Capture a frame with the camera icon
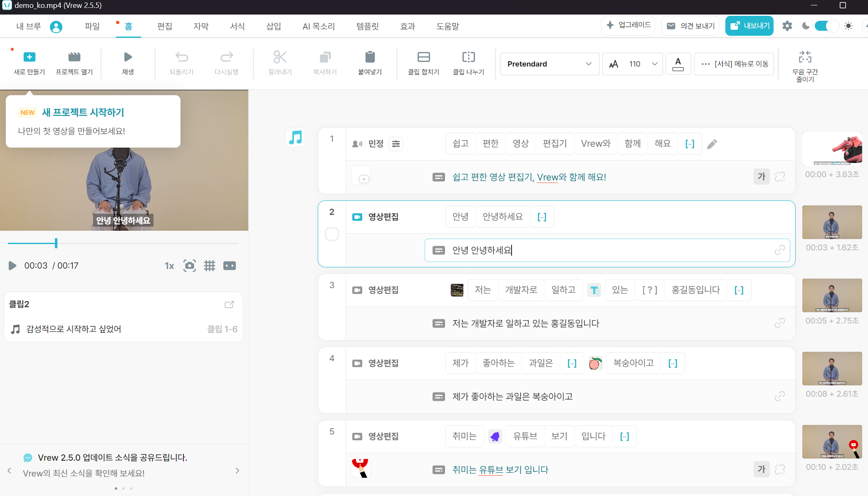This screenshot has width=868, height=496. pyautogui.click(x=190, y=265)
